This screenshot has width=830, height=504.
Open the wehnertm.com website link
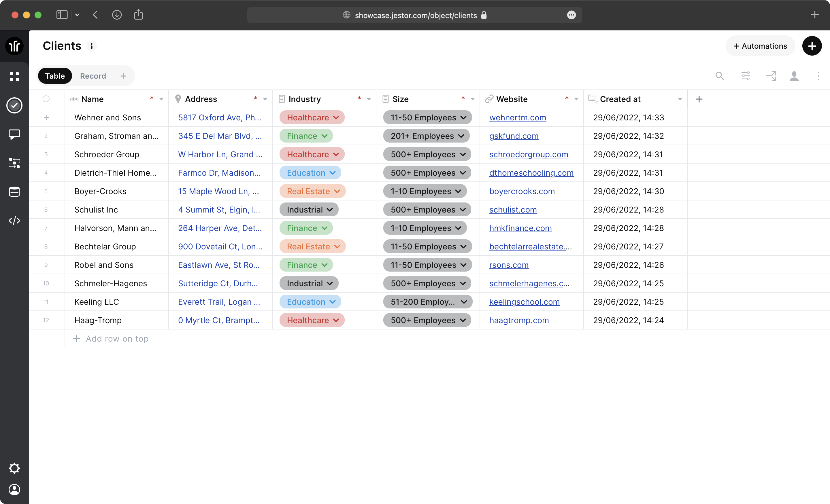pos(517,118)
